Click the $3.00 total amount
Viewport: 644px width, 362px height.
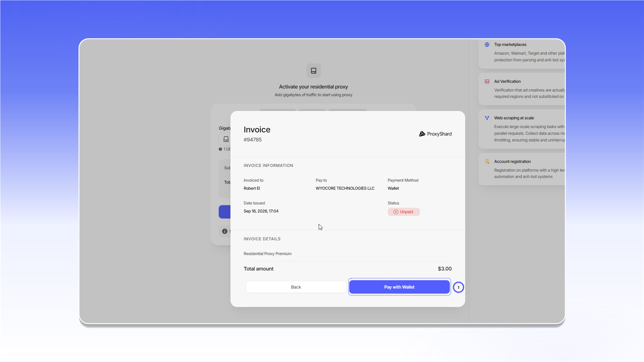tap(444, 269)
